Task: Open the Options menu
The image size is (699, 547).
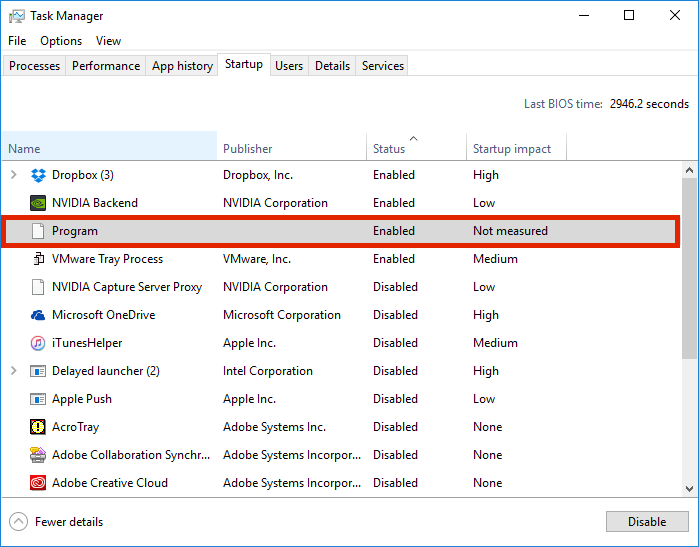Action: point(61,41)
